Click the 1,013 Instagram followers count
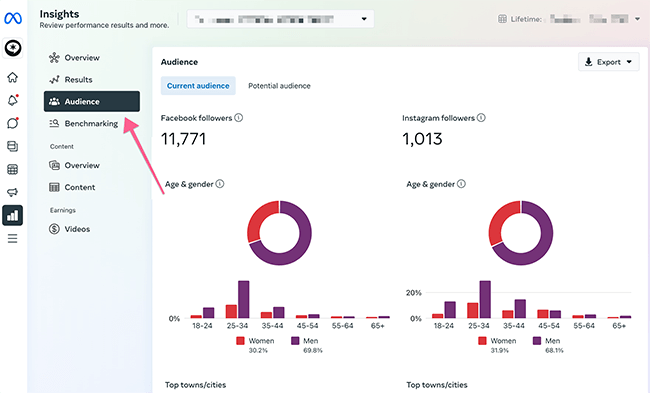The image size is (650, 393). 422,139
